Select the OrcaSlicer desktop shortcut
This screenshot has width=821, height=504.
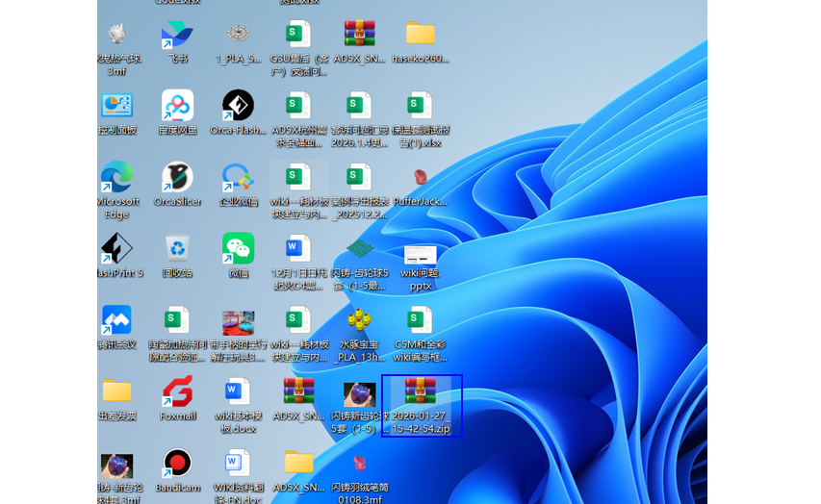tap(177, 177)
